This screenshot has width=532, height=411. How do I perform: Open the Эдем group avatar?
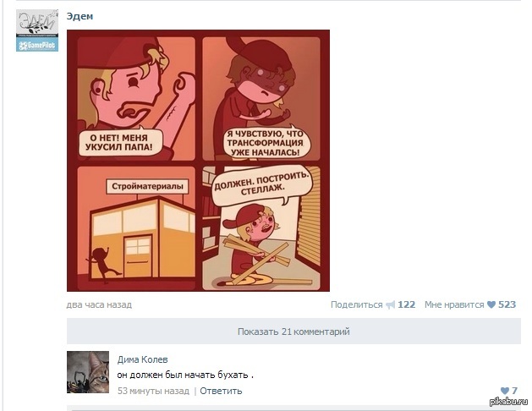tap(37, 30)
